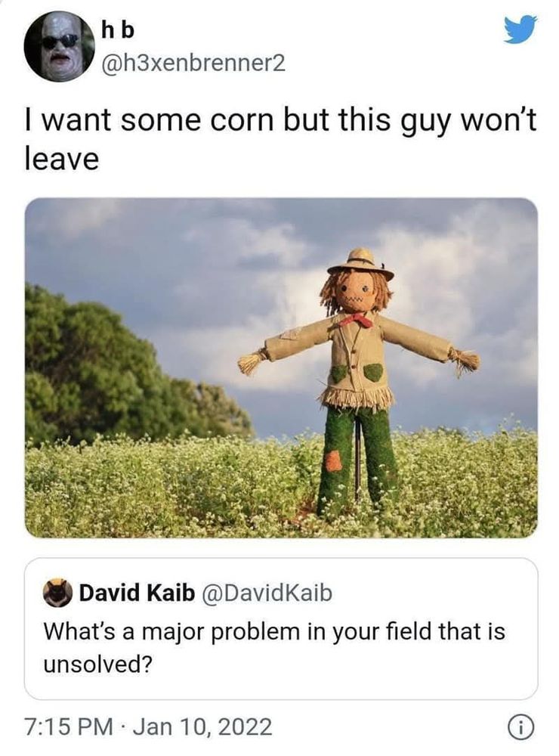Viewport: 559px width, 756px height.
Task: Click the "I want some corn" tweet text
Action: click(x=281, y=139)
